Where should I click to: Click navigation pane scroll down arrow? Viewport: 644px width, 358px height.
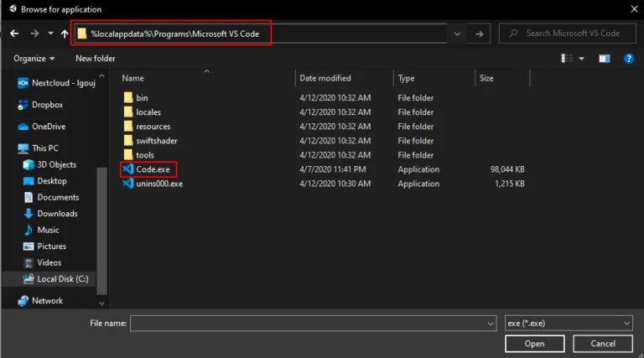pyautogui.click(x=101, y=304)
